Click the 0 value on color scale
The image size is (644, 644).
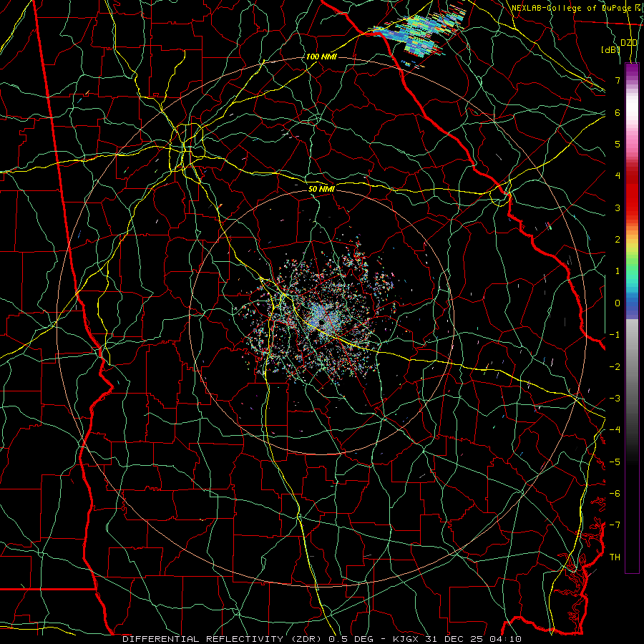(x=618, y=303)
